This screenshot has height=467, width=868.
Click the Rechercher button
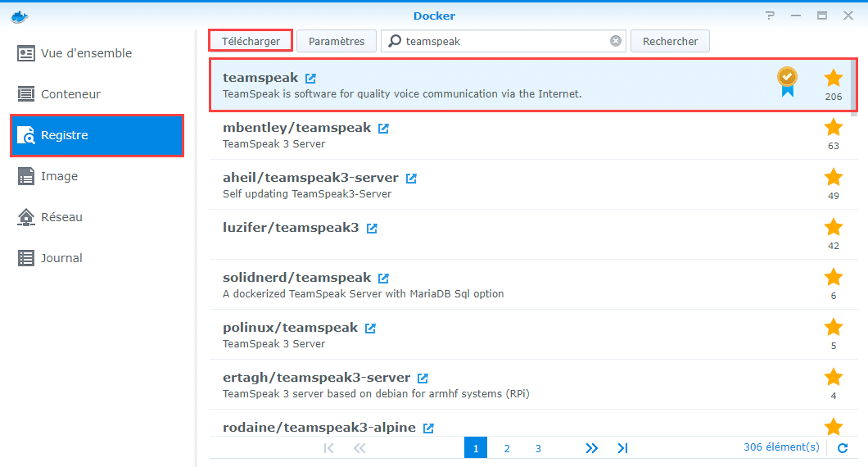(x=670, y=41)
